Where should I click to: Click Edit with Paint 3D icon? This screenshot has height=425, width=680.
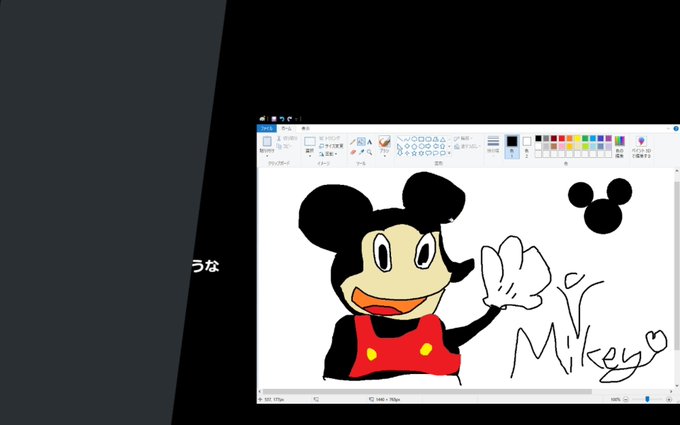click(641, 141)
